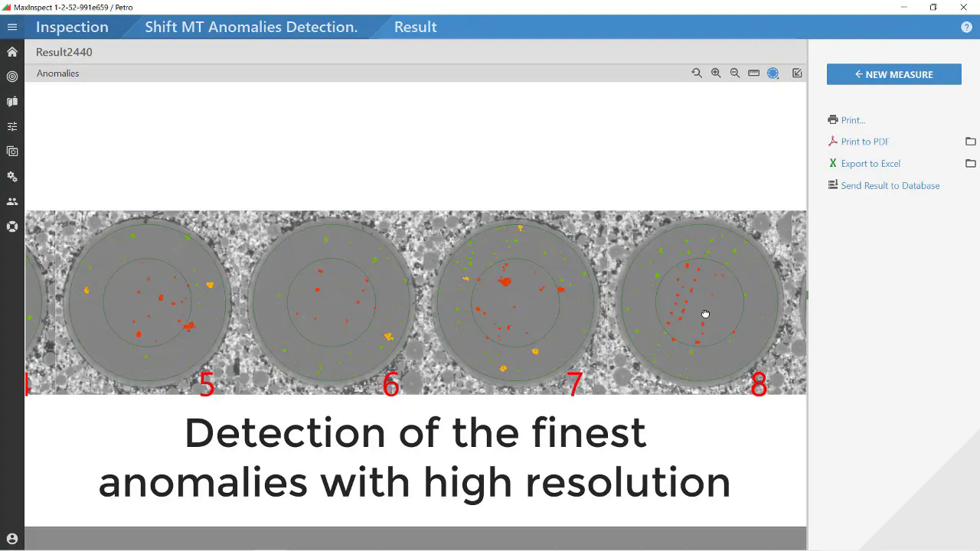Activate the ruler measurement tool
This screenshot has width=980, height=551.
tap(753, 73)
